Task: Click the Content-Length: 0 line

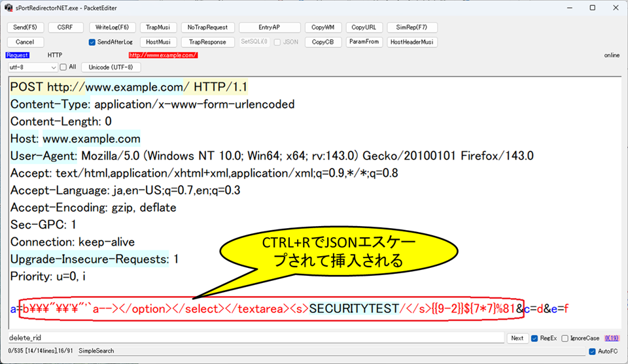Action: (61, 122)
